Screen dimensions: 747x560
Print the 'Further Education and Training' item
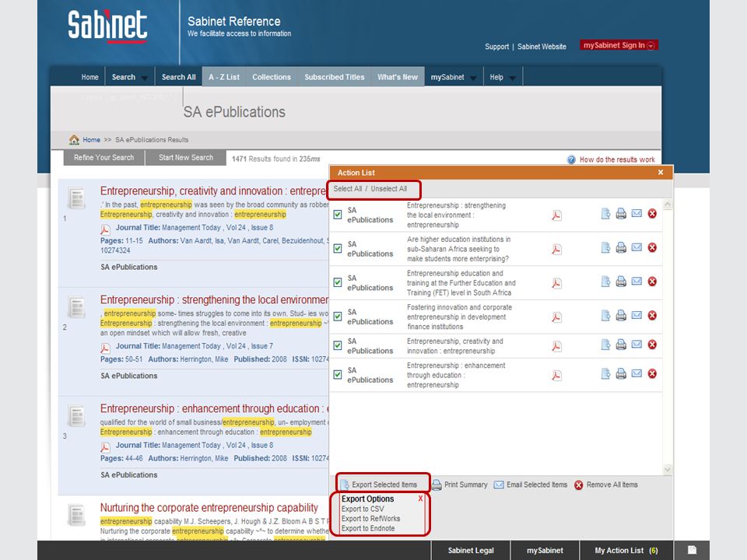(x=621, y=282)
